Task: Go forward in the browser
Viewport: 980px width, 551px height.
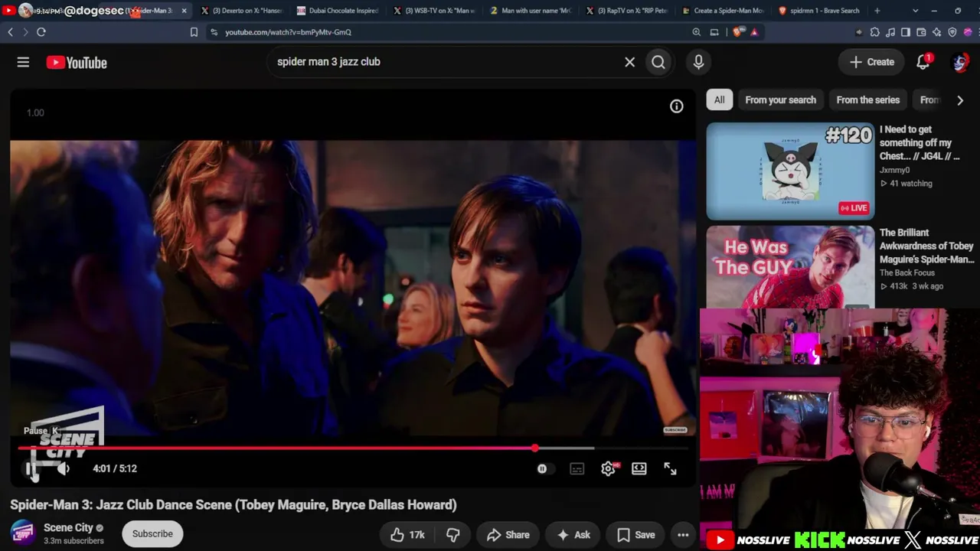Action: [25, 32]
